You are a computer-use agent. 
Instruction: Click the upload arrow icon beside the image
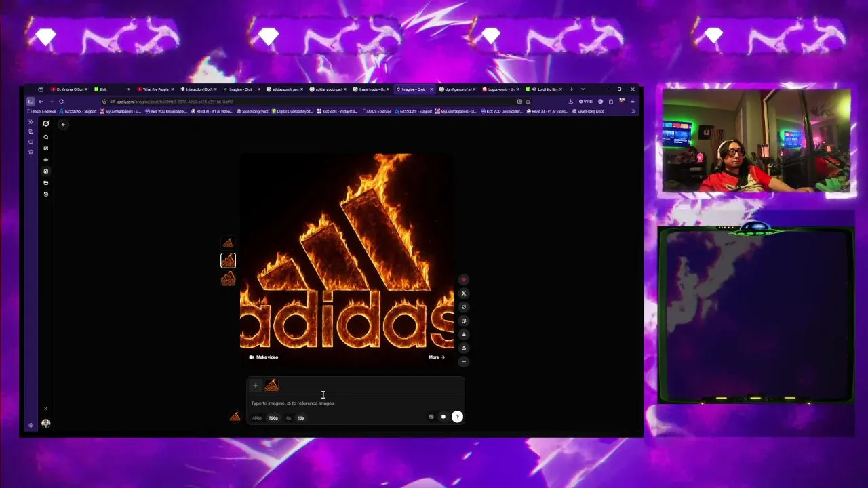(464, 348)
